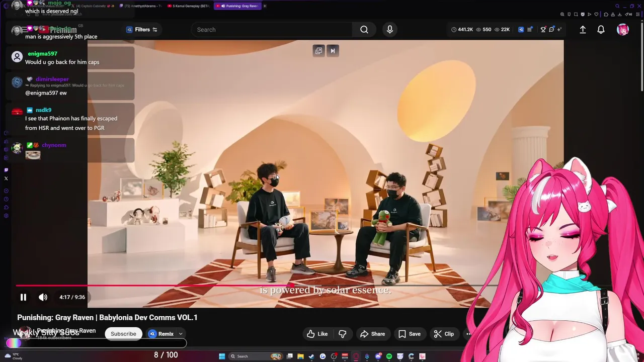This screenshot has width=644, height=362.
Task: Focus the YouTube Search field
Action: click(272, 30)
